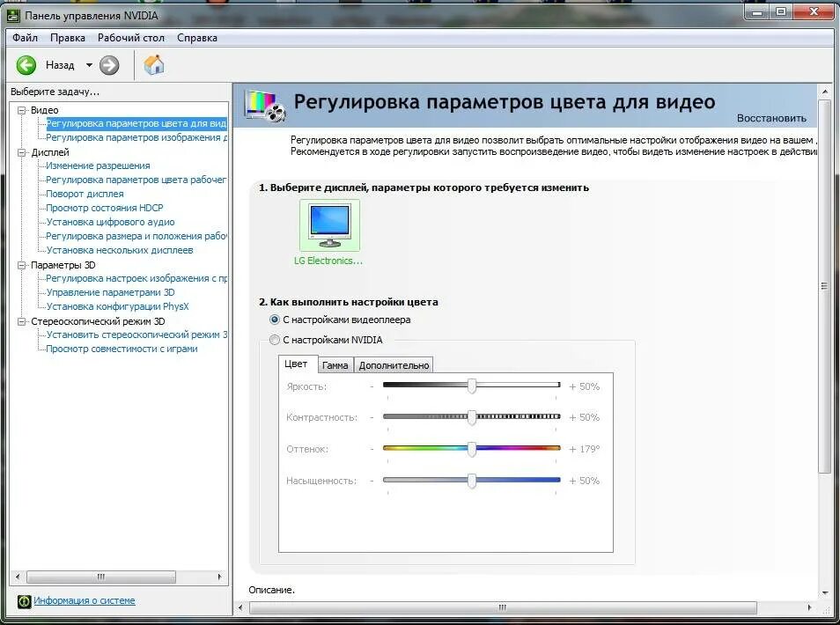Click the video color settings header icon
This screenshot has width=840, height=625.
tap(265, 106)
